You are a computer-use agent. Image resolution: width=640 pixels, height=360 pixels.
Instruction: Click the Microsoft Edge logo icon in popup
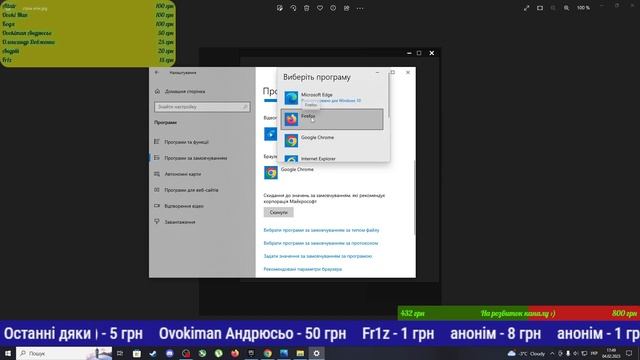[291, 98]
